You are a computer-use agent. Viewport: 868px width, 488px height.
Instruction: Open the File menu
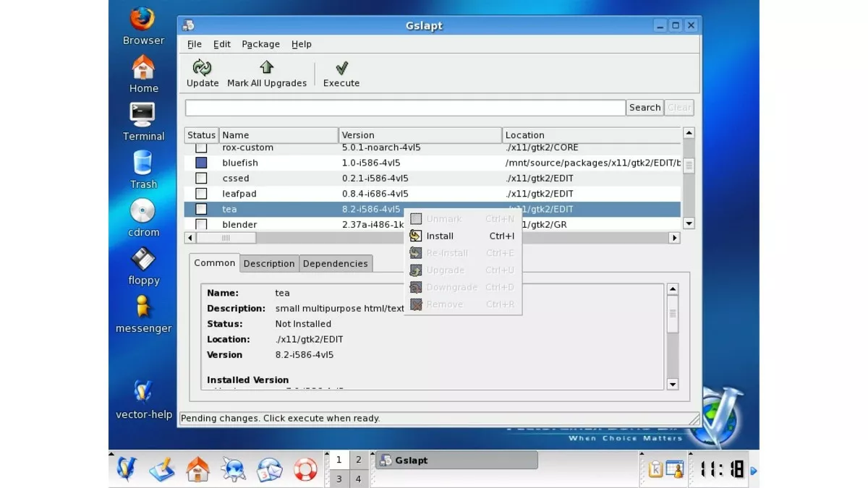pyautogui.click(x=194, y=44)
